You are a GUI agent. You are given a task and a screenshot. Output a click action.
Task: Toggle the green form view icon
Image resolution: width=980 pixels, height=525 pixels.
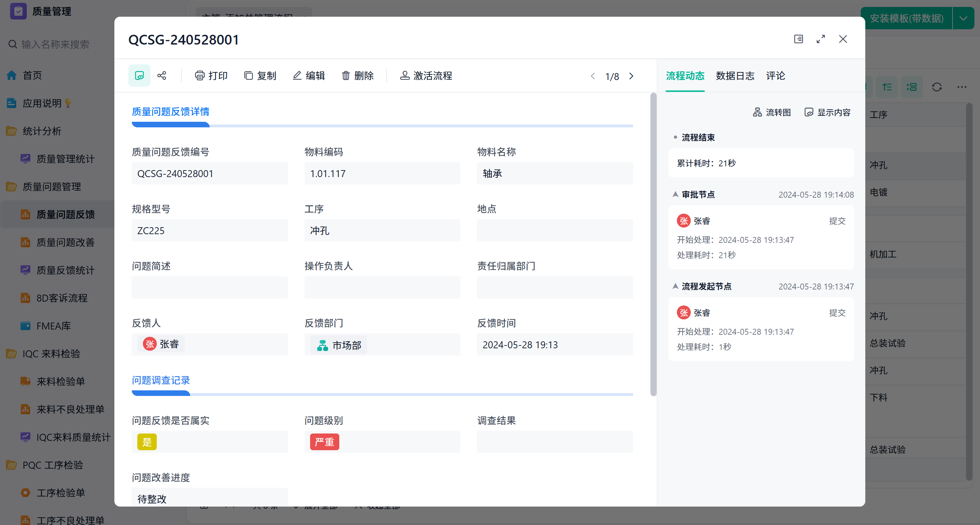pyautogui.click(x=139, y=76)
